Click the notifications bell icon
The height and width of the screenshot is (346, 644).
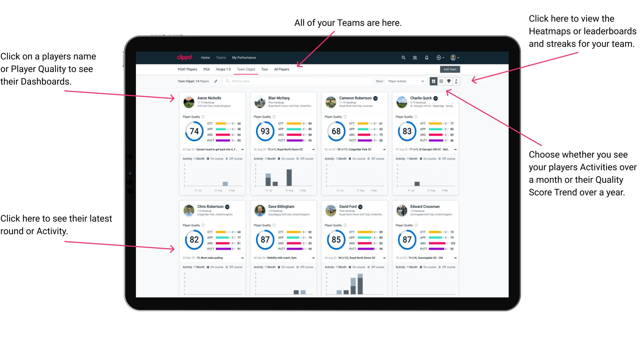(x=427, y=57)
